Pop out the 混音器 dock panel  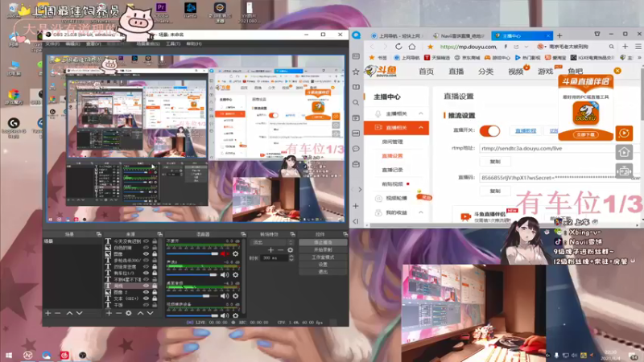[x=243, y=234]
